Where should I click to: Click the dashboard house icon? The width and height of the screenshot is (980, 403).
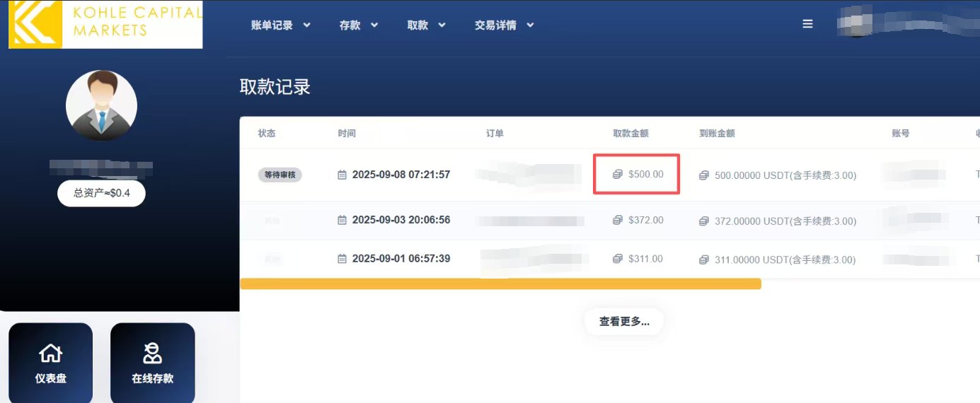(50, 352)
